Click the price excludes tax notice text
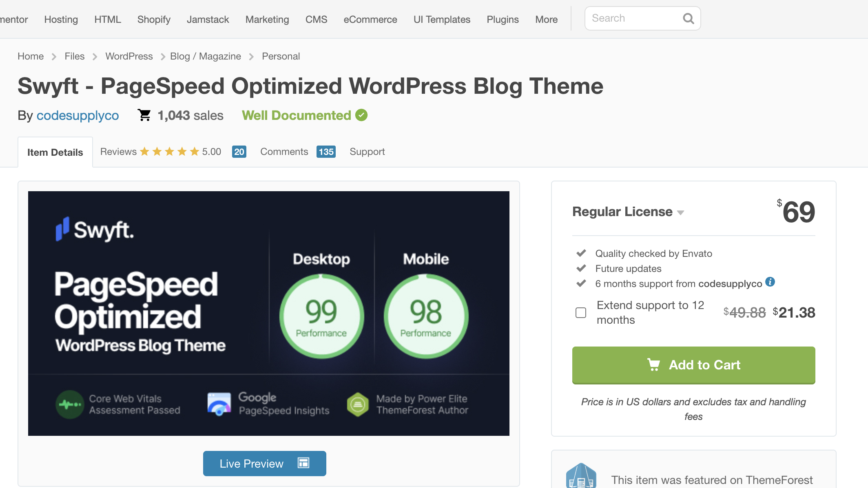 tap(693, 409)
